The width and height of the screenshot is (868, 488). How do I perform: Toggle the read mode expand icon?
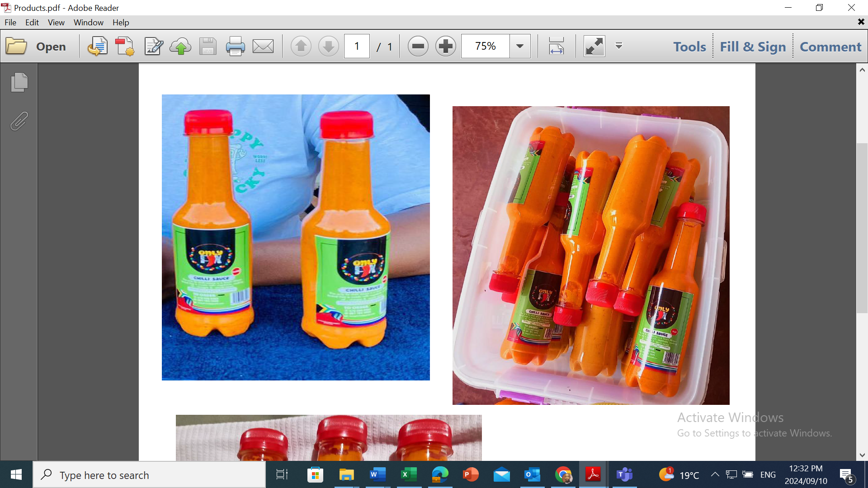tap(594, 46)
